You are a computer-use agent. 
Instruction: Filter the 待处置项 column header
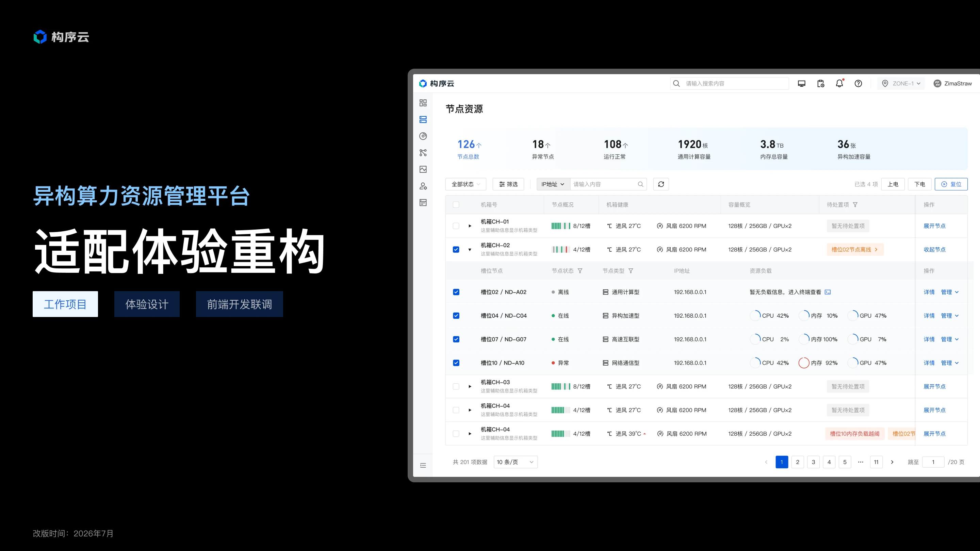[855, 204]
